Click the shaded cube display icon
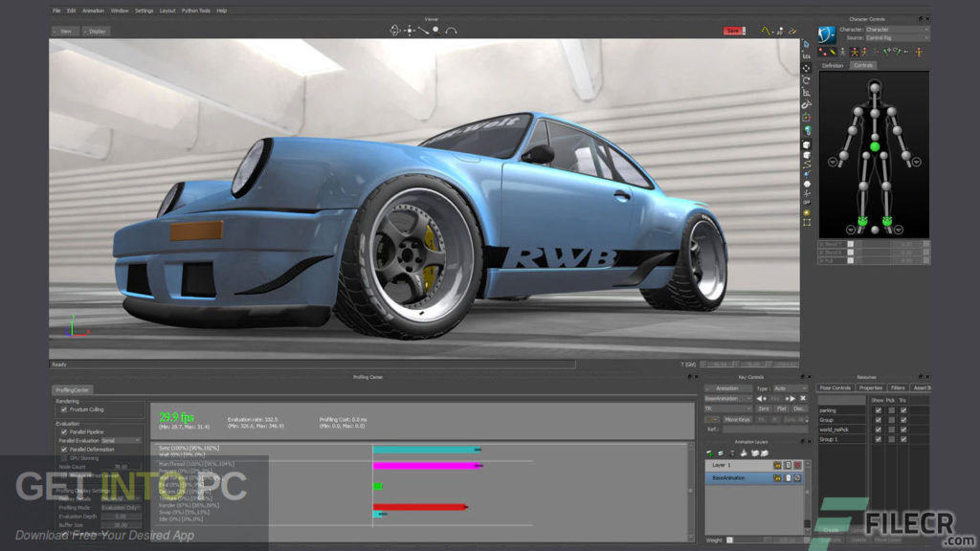 coord(806,145)
